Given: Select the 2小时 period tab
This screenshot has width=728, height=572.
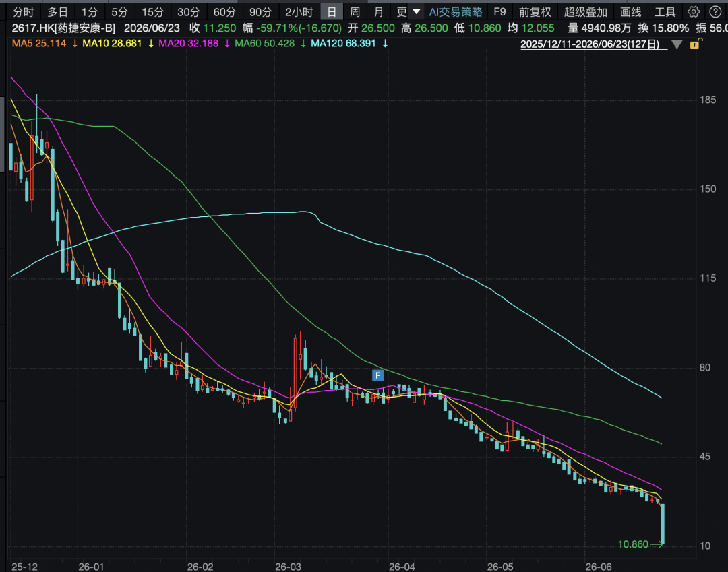Looking at the screenshot, I should 299,12.
